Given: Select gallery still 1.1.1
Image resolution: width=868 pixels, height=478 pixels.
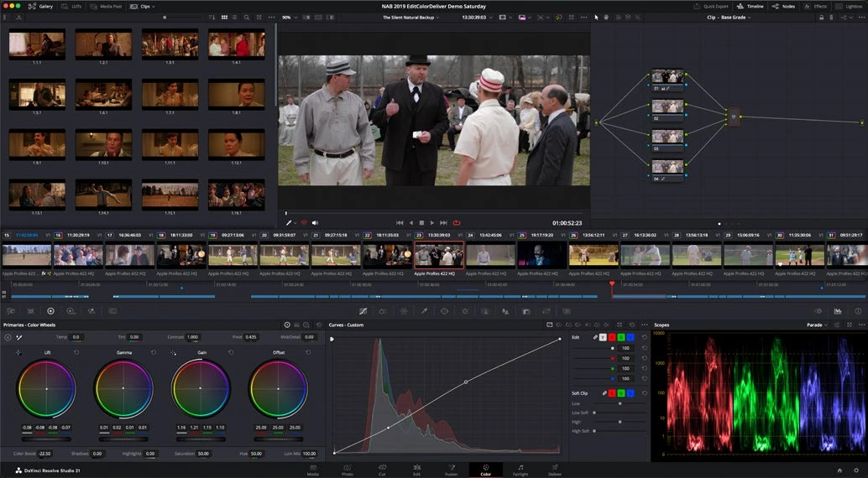Looking at the screenshot, I should pos(37,44).
